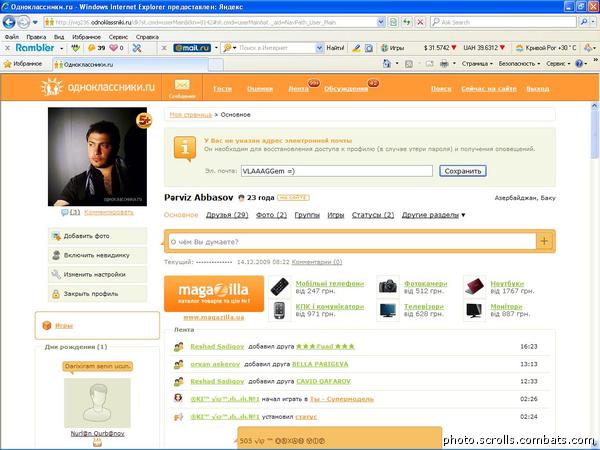Click Изменить настройки in sidebar

tap(98, 274)
